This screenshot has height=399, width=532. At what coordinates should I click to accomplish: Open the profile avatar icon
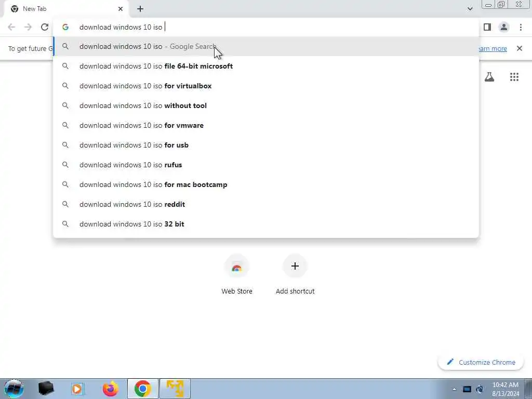pyautogui.click(x=504, y=27)
